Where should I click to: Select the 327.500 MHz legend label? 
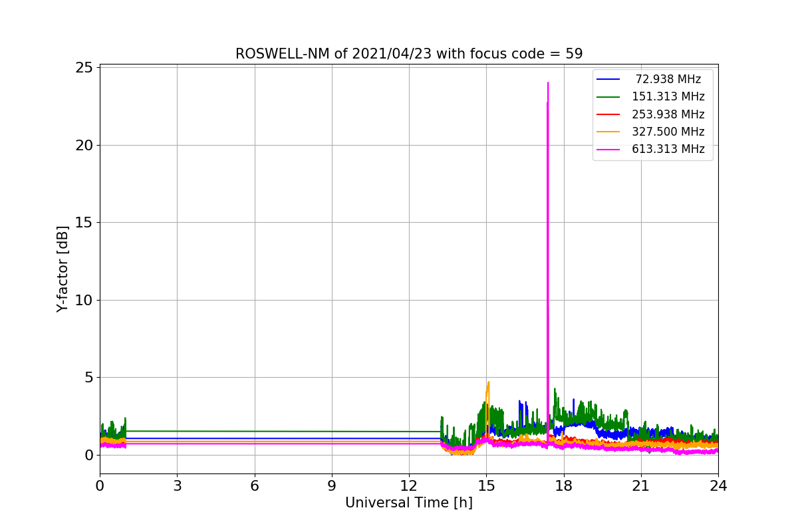668,132
